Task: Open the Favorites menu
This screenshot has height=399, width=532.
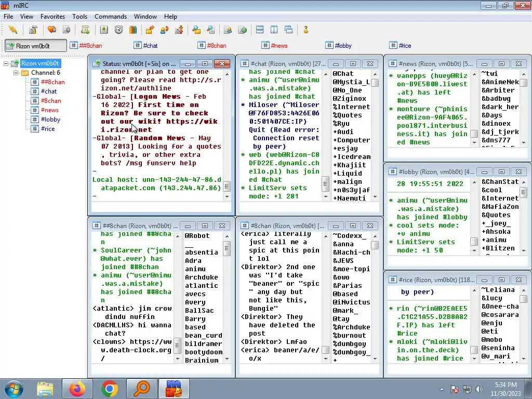Action: tap(52, 16)
